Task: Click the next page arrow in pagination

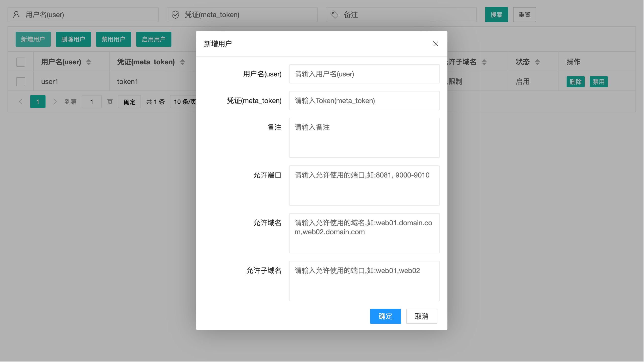Action: (55, 102)
